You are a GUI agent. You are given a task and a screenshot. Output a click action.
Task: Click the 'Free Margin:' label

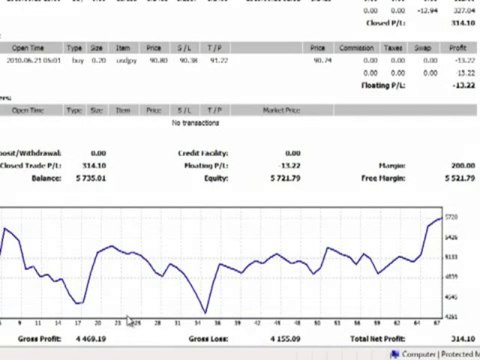383,178
